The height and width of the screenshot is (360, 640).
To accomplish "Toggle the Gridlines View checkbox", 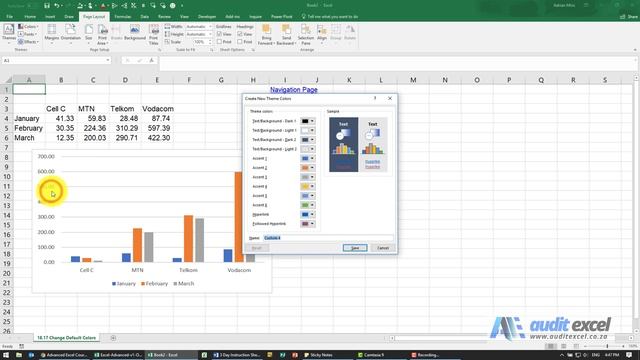I will [x=220, y=34].
